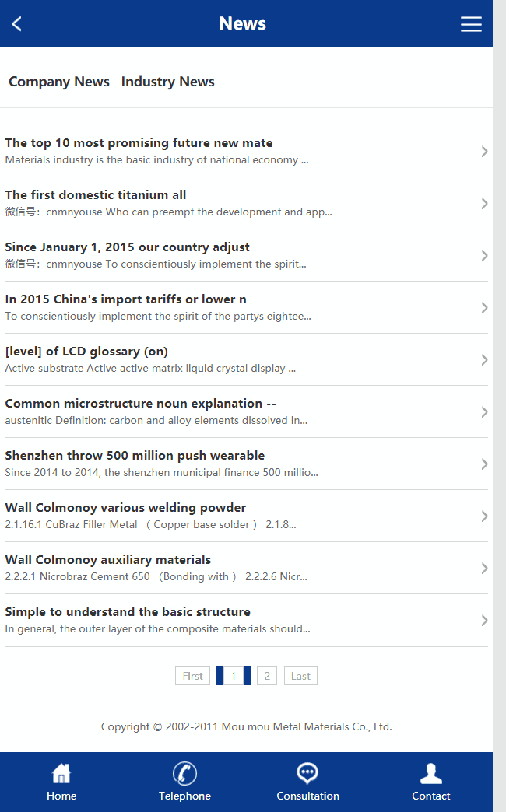Tap the Telephone handset icon
Screen dimensions: 506x812
(184, 774)
